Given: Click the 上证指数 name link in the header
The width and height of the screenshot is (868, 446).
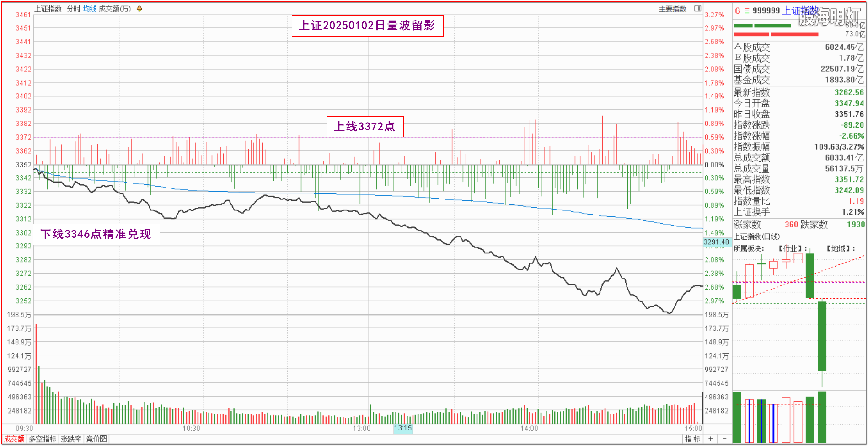Looking at the screenshot, I should click(x=800, y=11).
